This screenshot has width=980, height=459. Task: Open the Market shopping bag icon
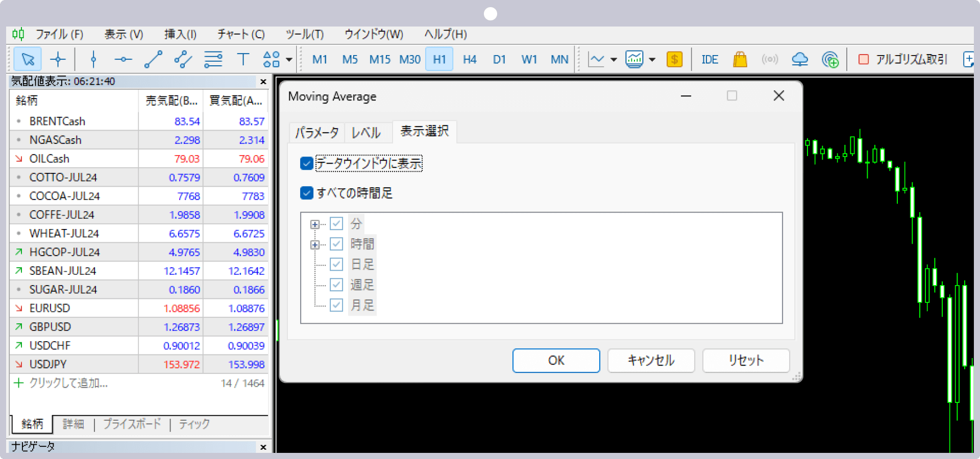click(x=740, y=60)
